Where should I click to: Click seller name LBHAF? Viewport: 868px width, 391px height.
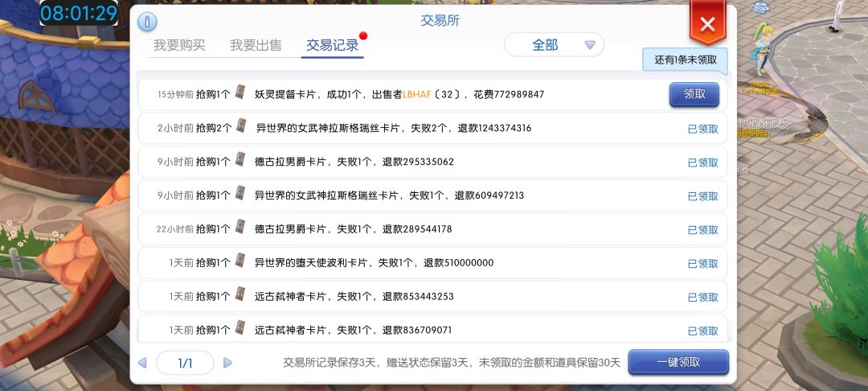[x=417, y=95]
